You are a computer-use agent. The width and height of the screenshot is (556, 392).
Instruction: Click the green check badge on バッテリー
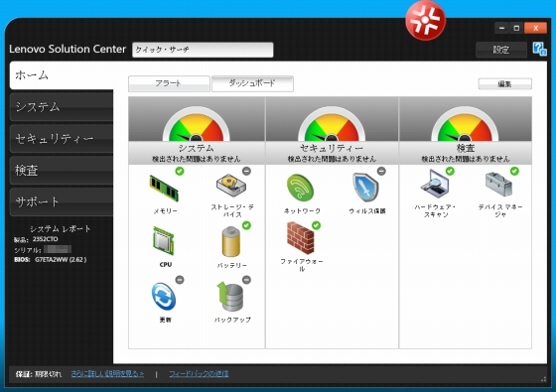[246, 225]
